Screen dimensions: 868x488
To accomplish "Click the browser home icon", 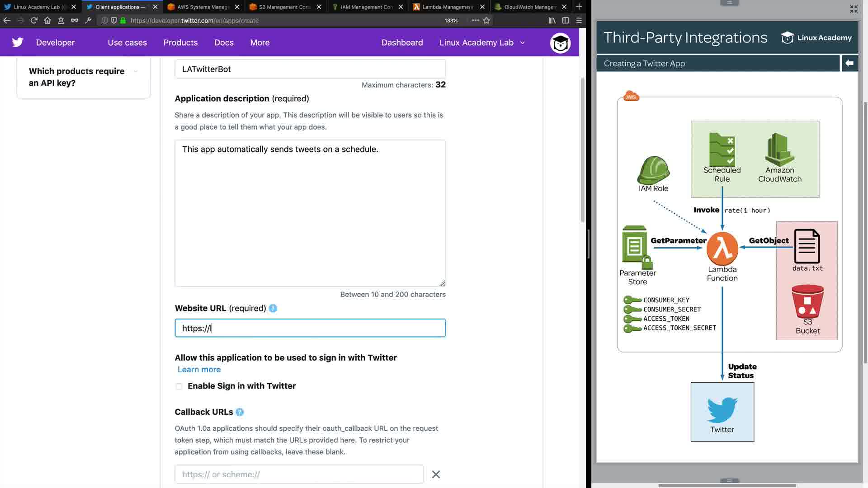I will click(x=47, y=20).
